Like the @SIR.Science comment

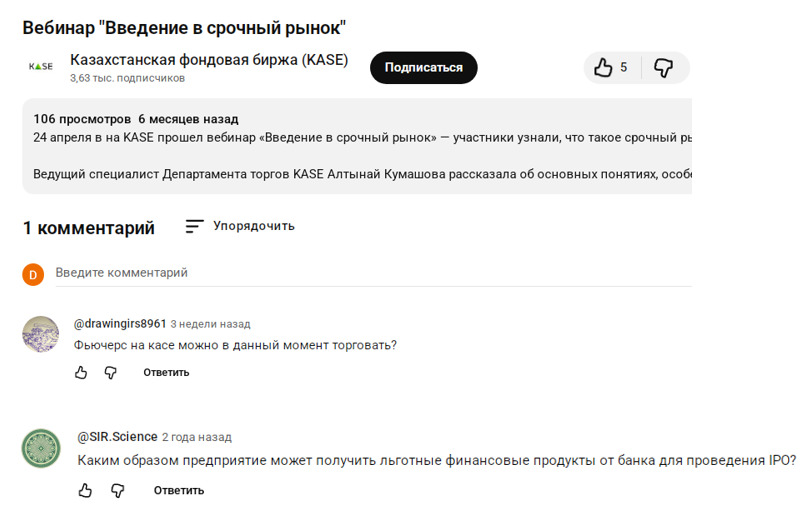[x=86, y=491]
